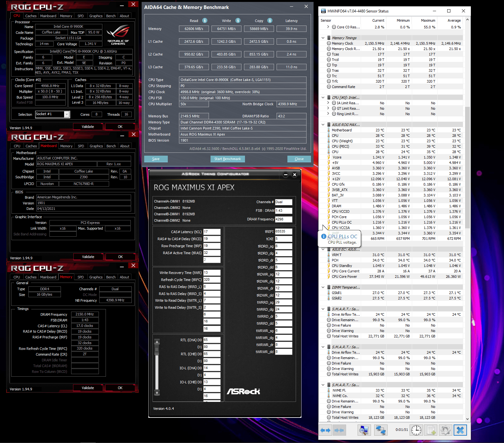Image resolution: width=504 pixels, height=443 pixels.
Task: Expand GT Limit Reasons row
Action: 328,108
